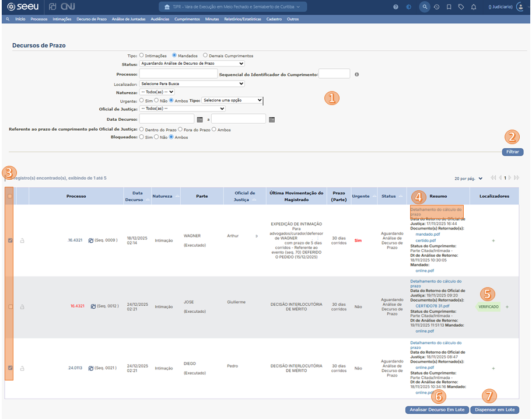The image size is (532, 419).
Task: Click the tag icon in header
Action: point(461,7)
